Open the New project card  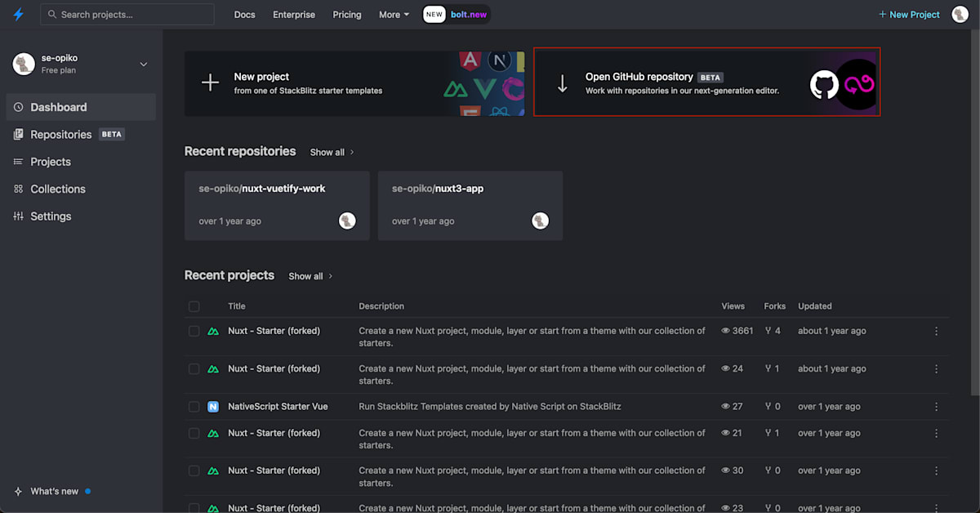354,83
